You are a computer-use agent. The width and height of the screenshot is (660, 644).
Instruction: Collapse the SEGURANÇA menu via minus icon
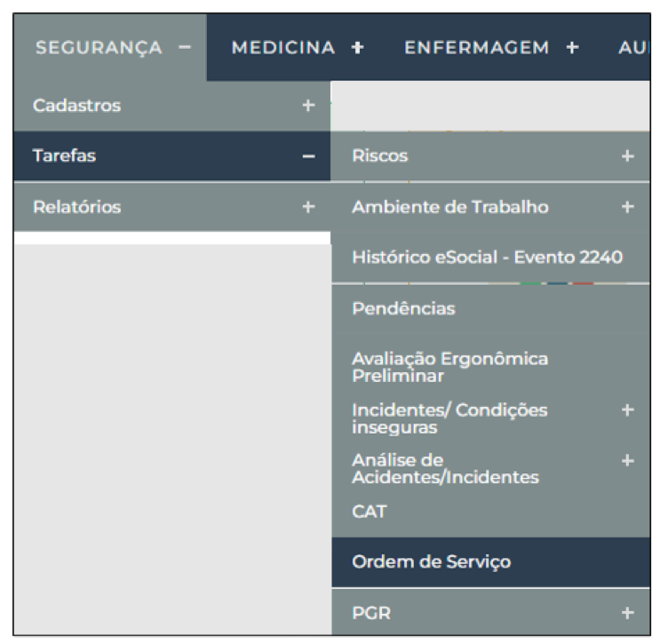(x=185, y=48)
